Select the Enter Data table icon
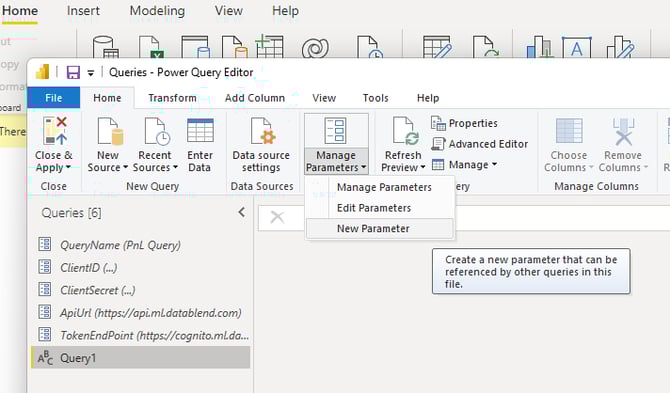Screen dimensions: 670x393 [x=200, y=131]
